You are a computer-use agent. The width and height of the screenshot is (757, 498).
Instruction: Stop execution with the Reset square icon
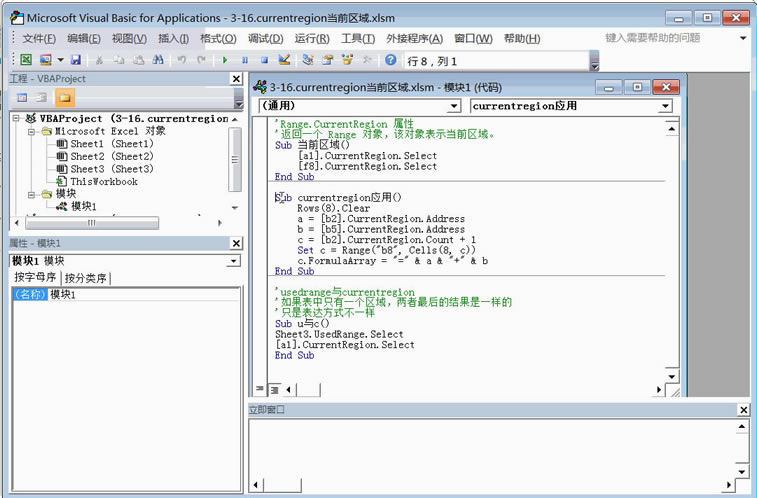(264, 60)
